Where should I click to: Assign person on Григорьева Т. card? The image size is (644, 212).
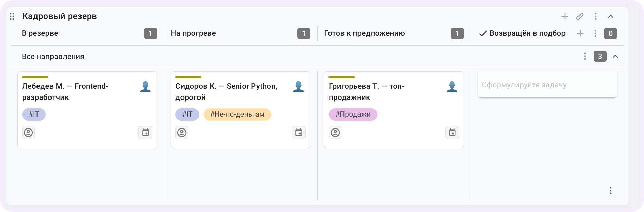(335, 132)
